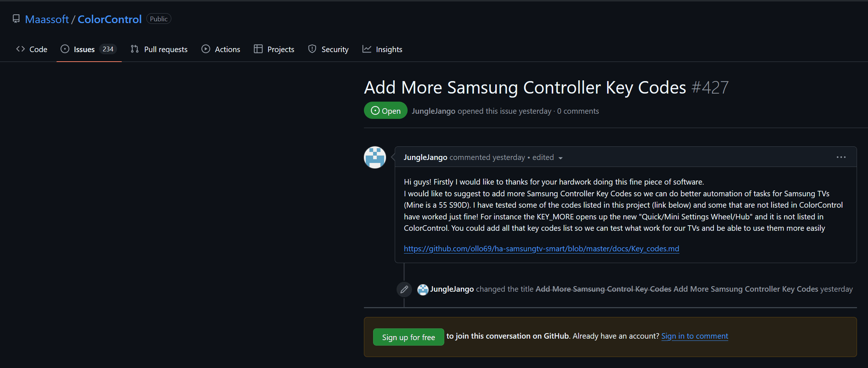Open the Security tab

coord(328,49)
